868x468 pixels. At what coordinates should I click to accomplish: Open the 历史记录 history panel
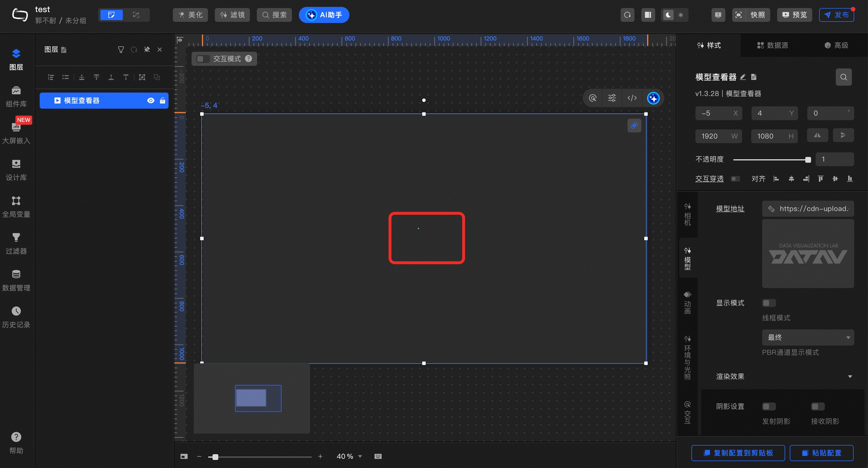point(16,317)
